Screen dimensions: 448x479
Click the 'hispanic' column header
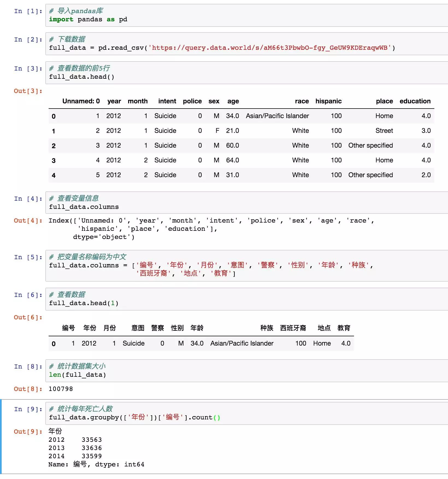pos(329,101)
